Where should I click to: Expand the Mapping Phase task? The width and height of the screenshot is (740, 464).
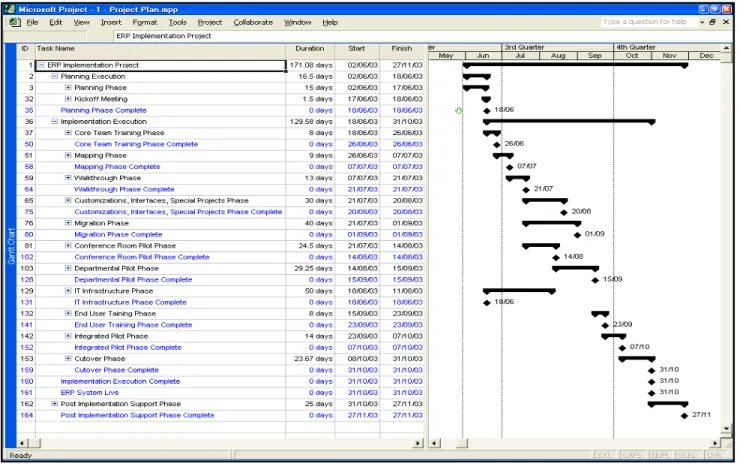pos(68,155)
